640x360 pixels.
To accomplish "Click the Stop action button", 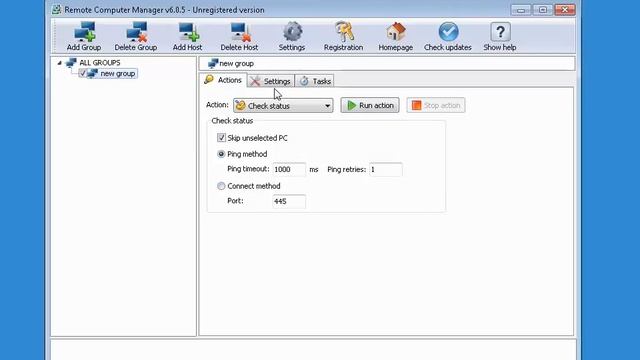I will (436, 105).
